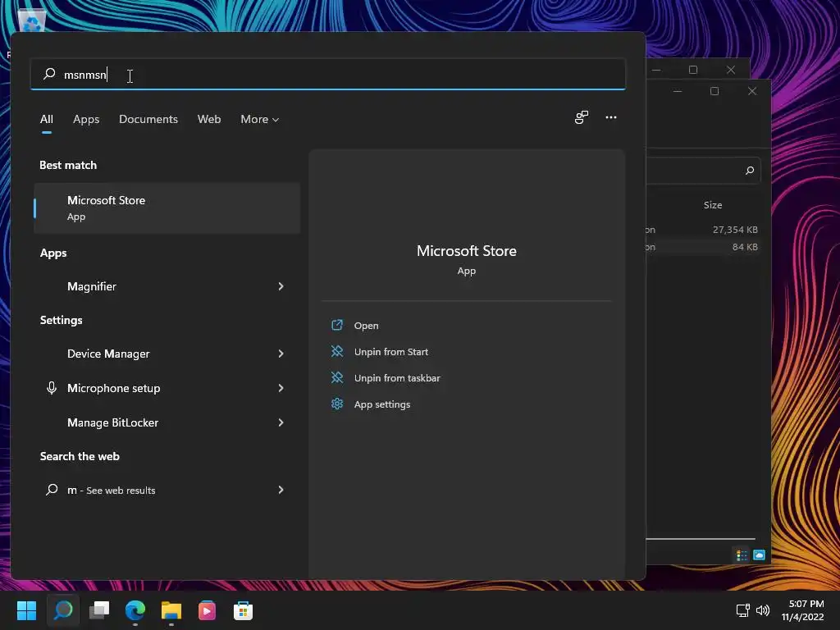This screenshot has width=840, height=630.
Task: Select the 27,354 KB file row
Action: point(703,230)
